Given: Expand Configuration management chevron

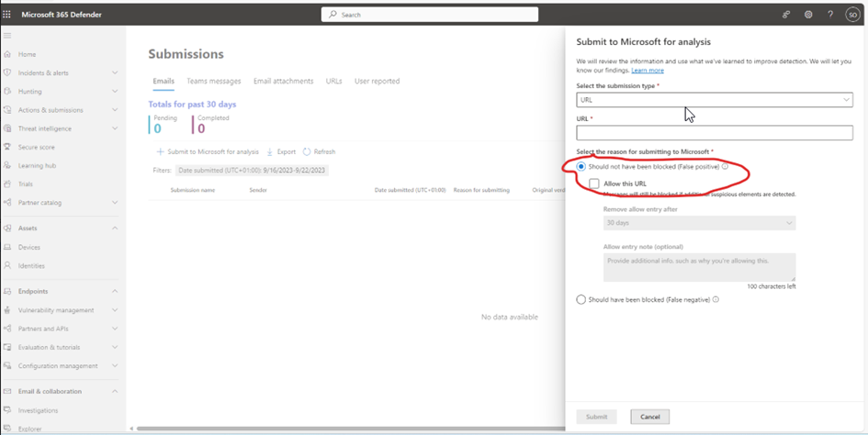Looking at the screenshot, I should (x=115, y=365).
